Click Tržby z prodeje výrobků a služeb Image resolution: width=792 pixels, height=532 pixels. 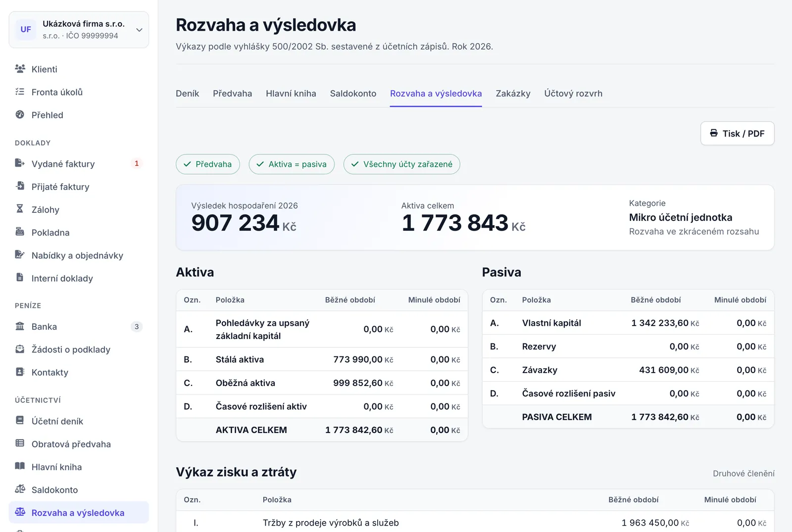[x=331, y=523]
